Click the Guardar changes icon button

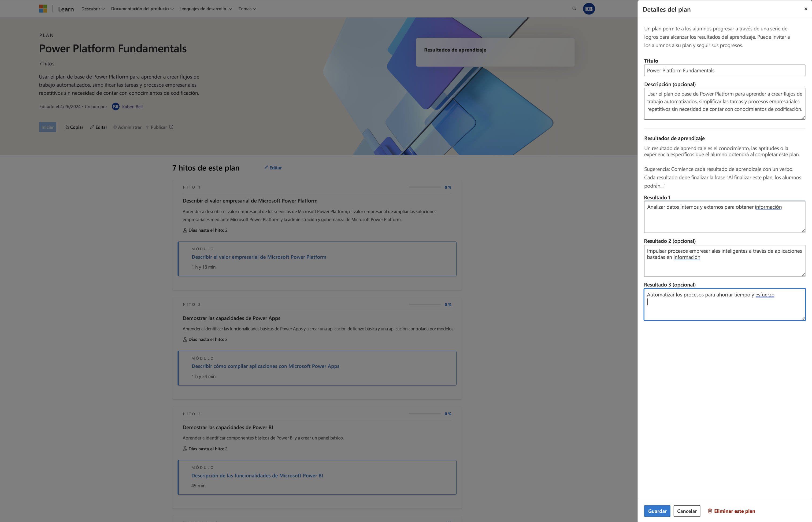657,511
